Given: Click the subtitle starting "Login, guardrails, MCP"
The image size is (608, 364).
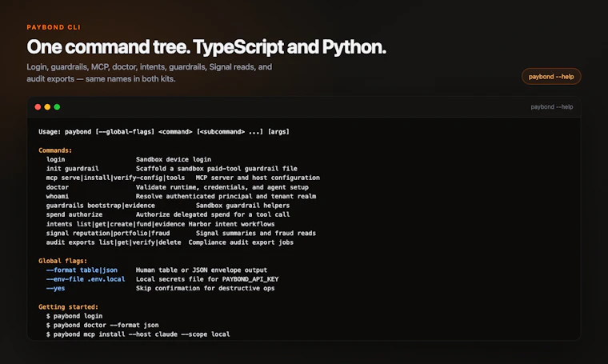Looking at the screenshot, I should coord(150,73).
